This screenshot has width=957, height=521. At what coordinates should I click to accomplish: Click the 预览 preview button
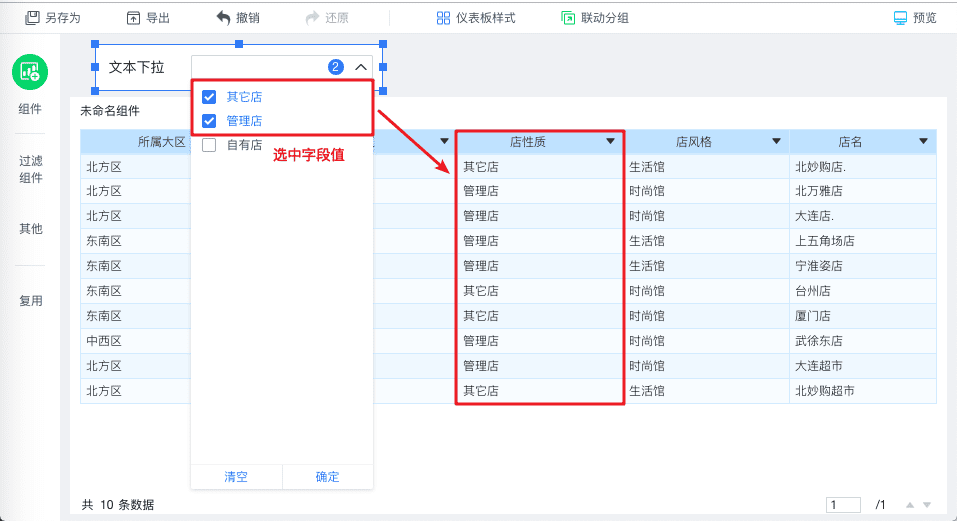click(x=914, y=18)
